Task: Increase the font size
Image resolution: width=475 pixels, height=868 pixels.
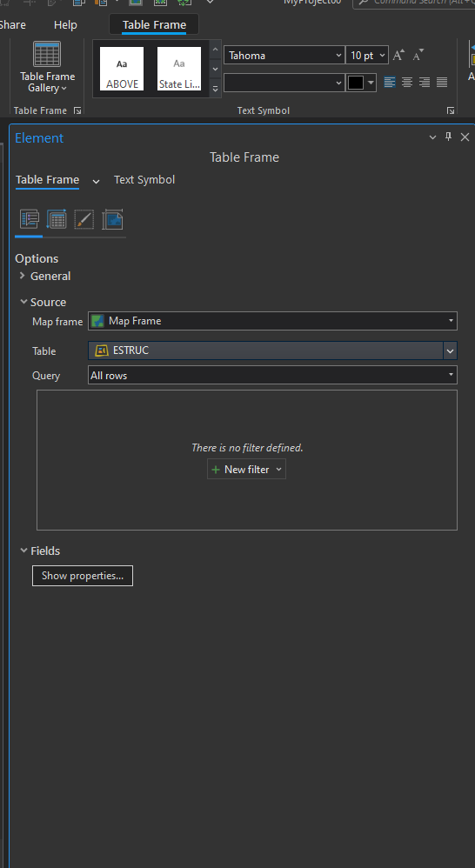Action: tap(398, 56)
